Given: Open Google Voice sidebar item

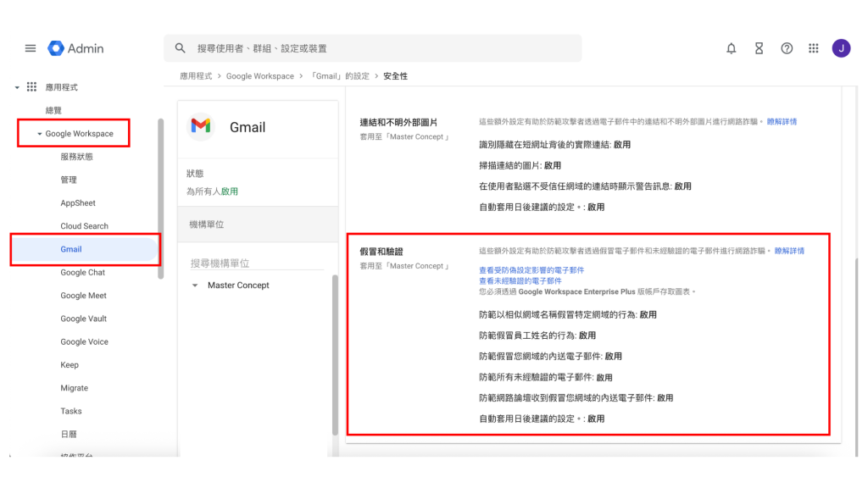Looking at the screenshot, I should [84, 342].
